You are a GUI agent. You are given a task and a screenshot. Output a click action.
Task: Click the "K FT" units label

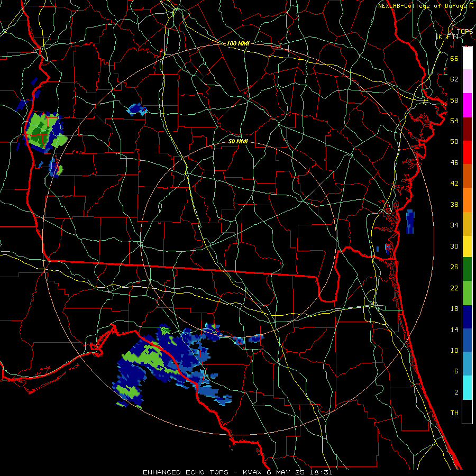tap(447, 36)
